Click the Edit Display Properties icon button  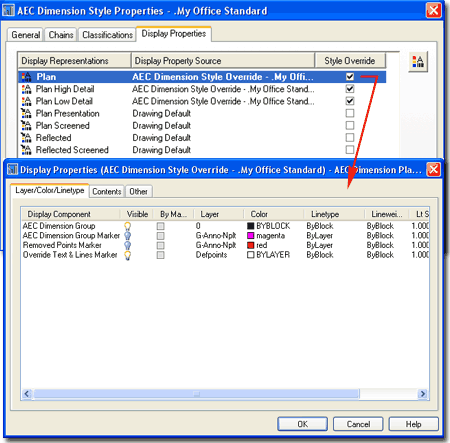tap(418, 61)
